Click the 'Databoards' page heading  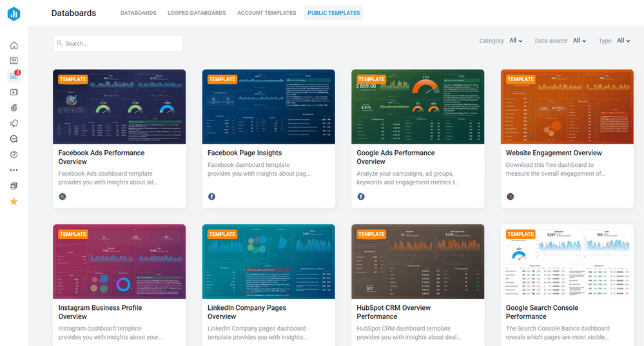click(x=73, y=13)
